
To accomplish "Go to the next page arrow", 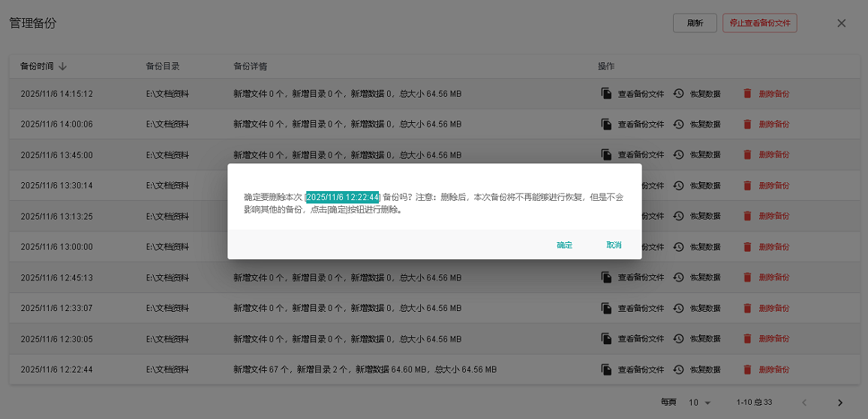I will [x=840, y=403].
